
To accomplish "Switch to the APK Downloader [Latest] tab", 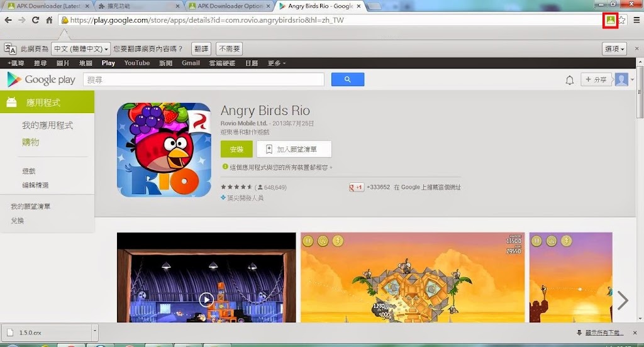I will 49,6.
